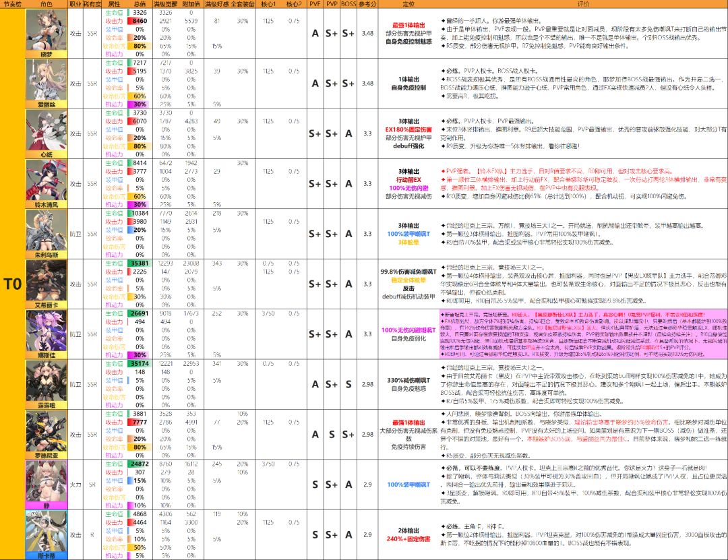Select the 附加值 column header
The image size is (728, 560).
tap(191, 4)
